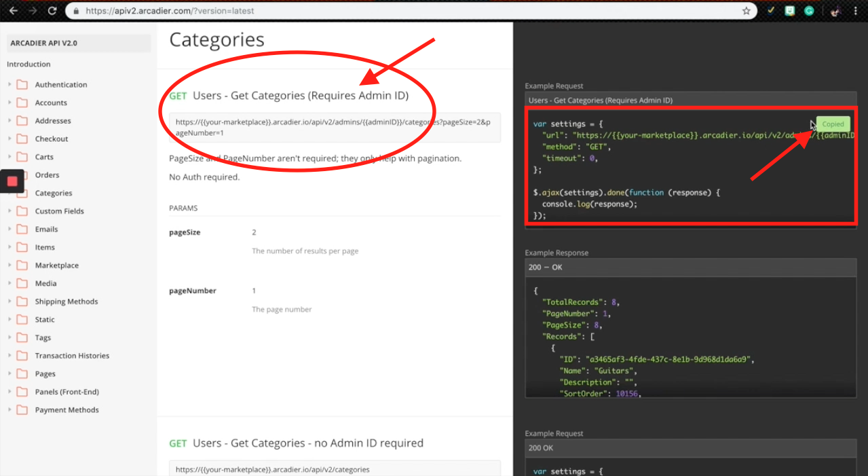Click the Carts folder icon

pyautogui.click(x=22, y=157)
